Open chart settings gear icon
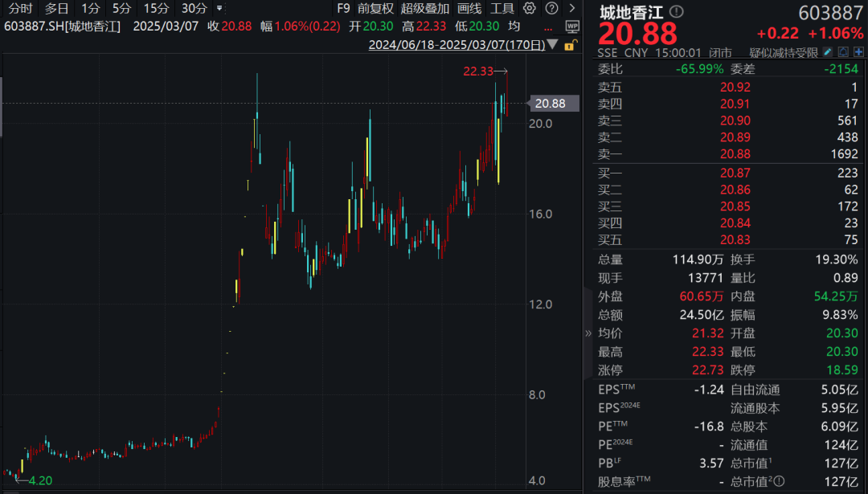This screenshot has height=494, width=868. [x=529, y=8]
